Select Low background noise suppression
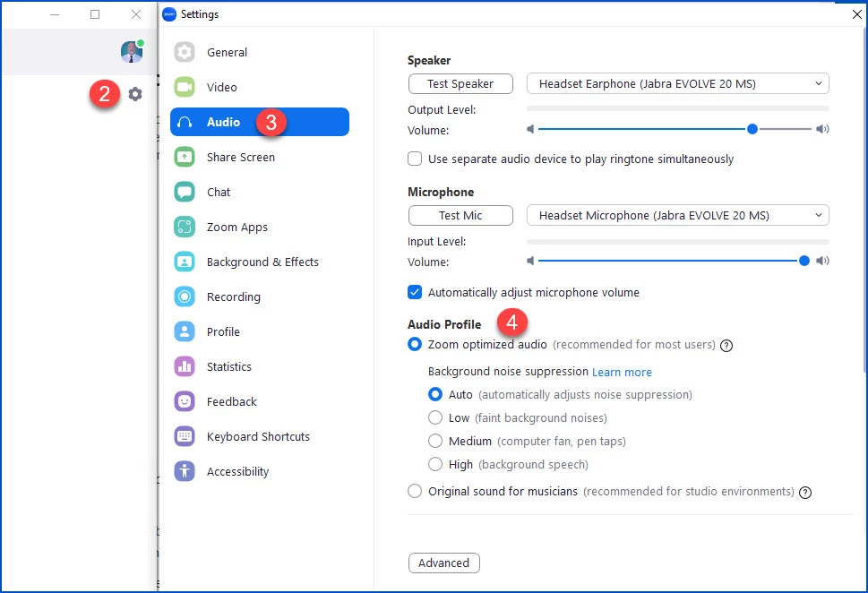868x593 pixels. 435,417
